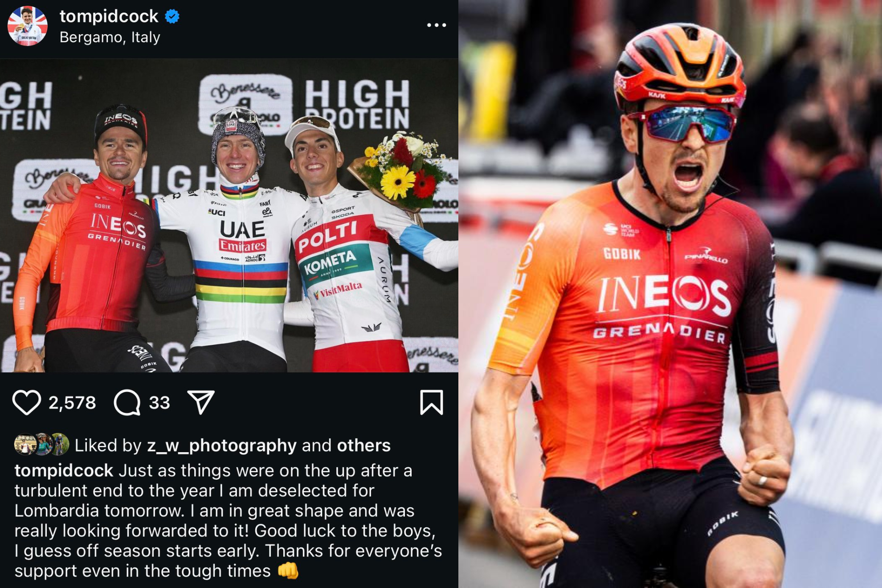882x588 pixels.
Task: Open the Bergamo, Italy location tag
Action: pyautogui.click(x=110, y=37)
